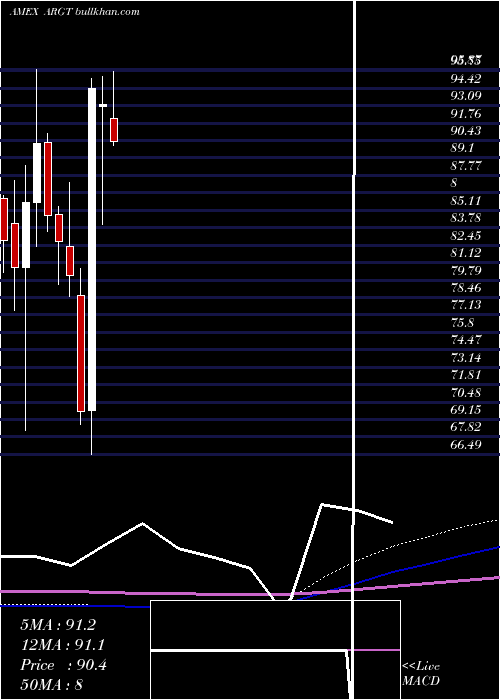The image size is (500, 700).
Task: Click the 87.77 price axis label
Action: pyautogui.click(x=466, y=166)
